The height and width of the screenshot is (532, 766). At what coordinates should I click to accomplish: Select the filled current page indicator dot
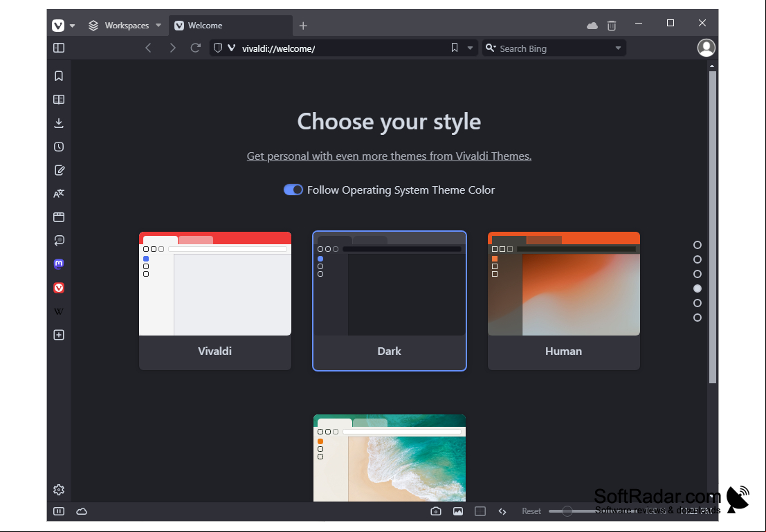pyautogui.click(x=697, y=288)
